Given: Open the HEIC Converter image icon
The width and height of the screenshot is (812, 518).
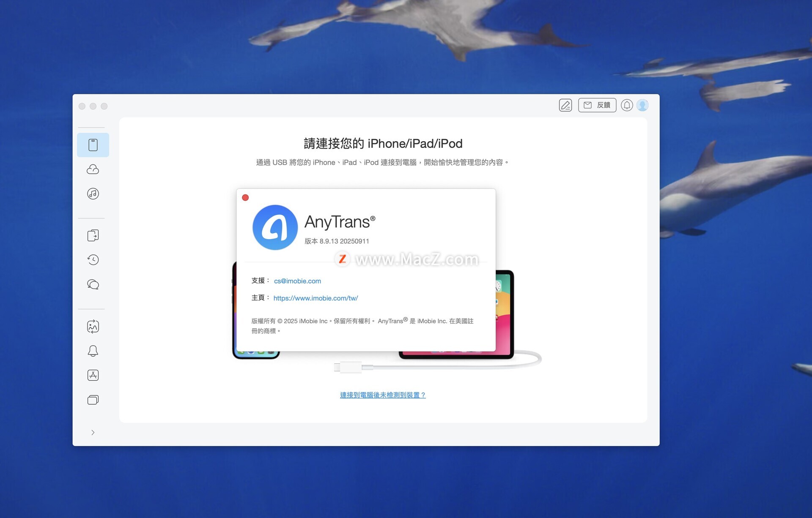Looking at the screenshot, I should click(93, 327).
